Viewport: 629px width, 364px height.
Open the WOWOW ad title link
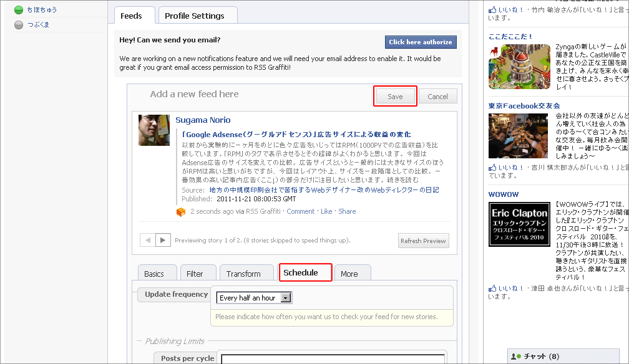coord(504,194)
